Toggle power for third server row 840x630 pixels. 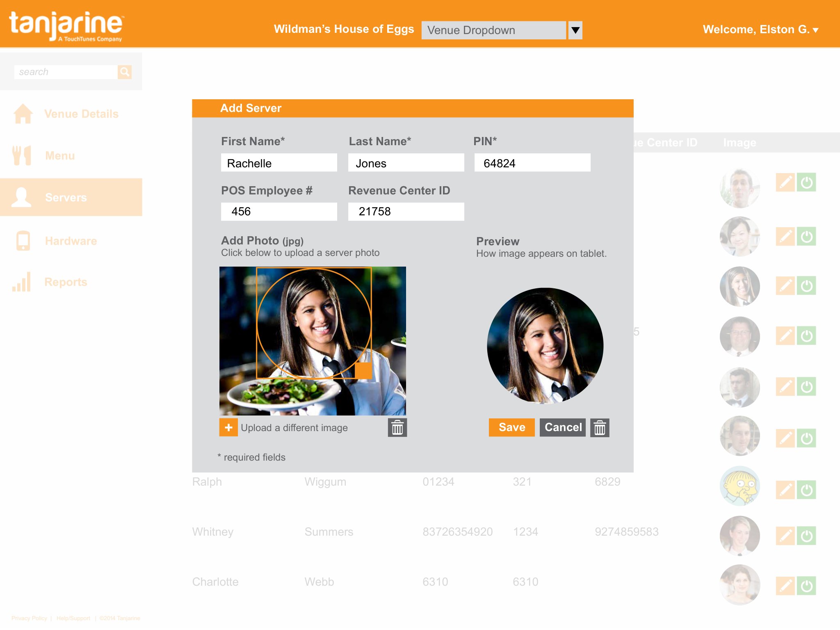pos(806,286)
